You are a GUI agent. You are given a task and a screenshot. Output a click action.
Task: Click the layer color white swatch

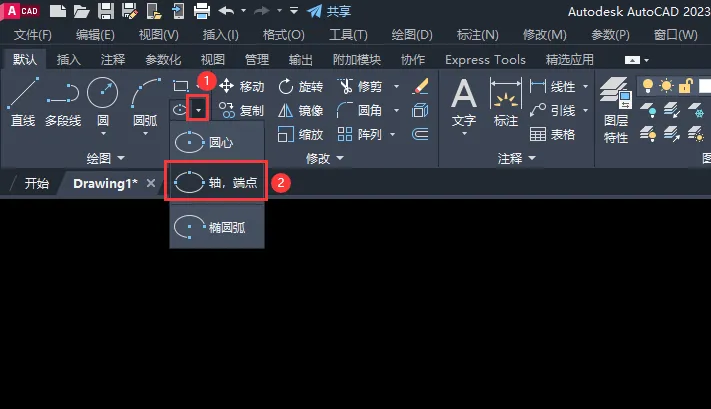(x=704, y=85)
